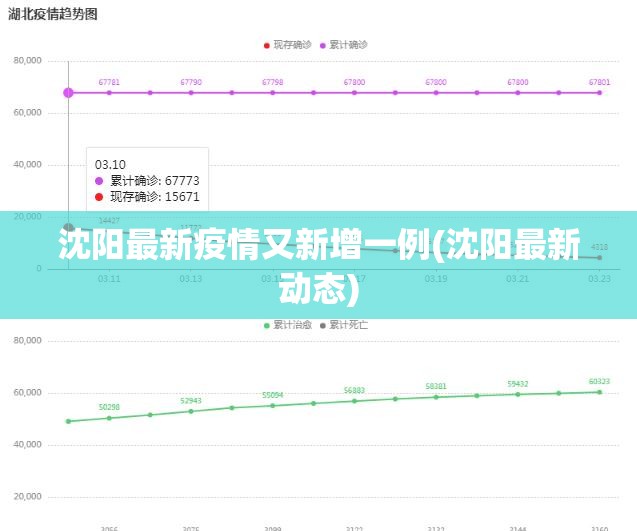This screenshot has width=637, height=531.
Task: Click the x-axis date 03.23
Action: pyautogui.click(x=600, y=279)
